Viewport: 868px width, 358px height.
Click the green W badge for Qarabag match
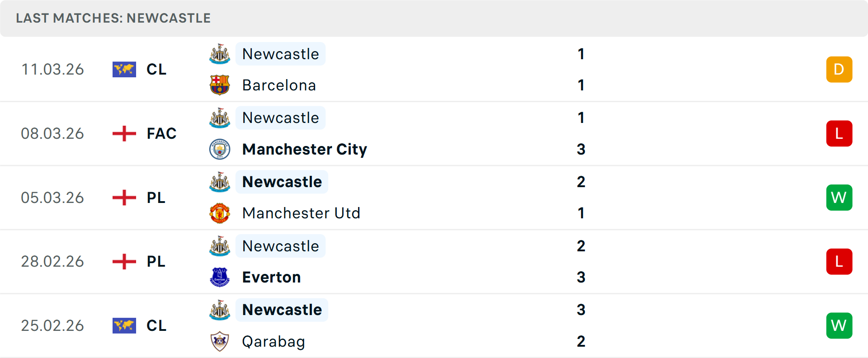[x=839, y=325]
